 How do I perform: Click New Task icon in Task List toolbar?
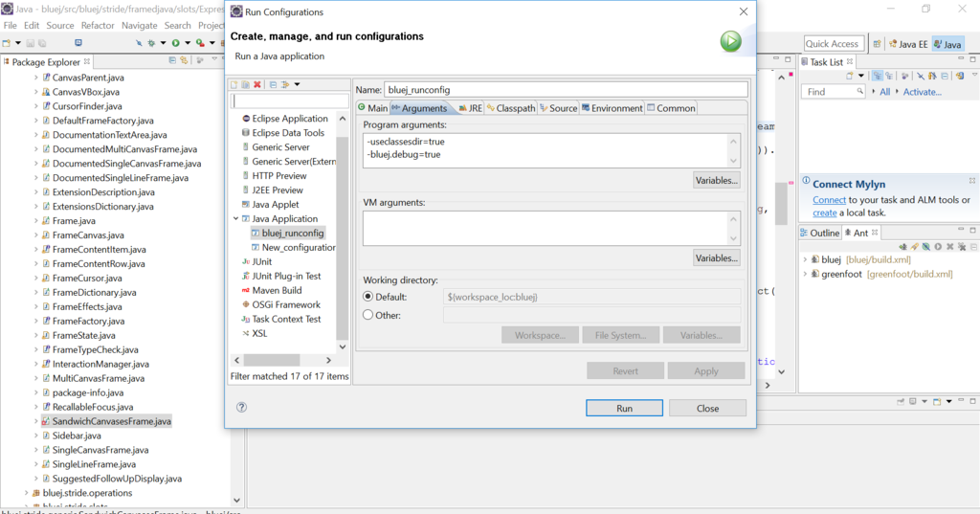pos(850,76)
